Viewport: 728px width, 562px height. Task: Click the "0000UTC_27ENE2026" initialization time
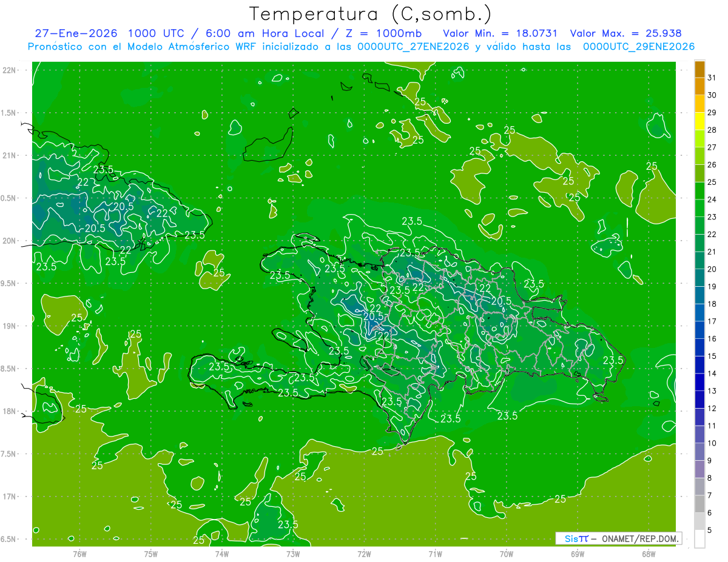tap(414, 47)
